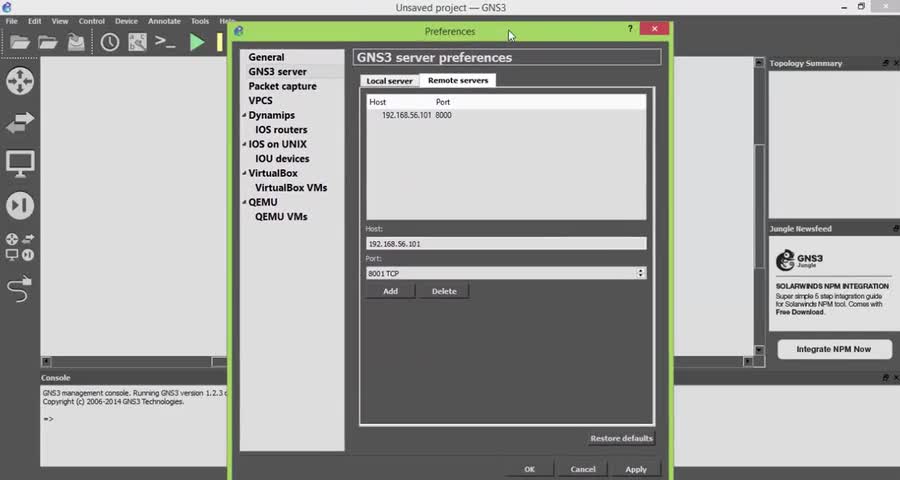This screenshot has height=480, width=900.
Task: Switch to the Local server tab
Action: click(x=389, y=81)
